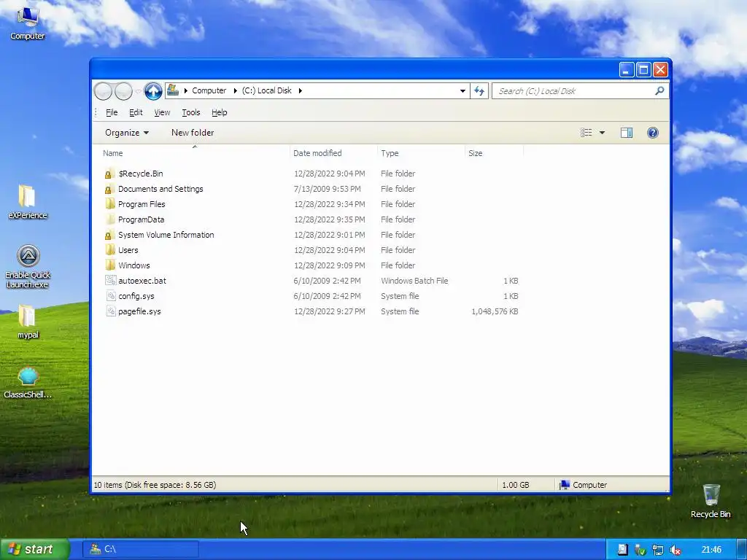Viewport: 747px width, 560px height.
Task: Click the change view icon
Action: click(x=586, y=133)
